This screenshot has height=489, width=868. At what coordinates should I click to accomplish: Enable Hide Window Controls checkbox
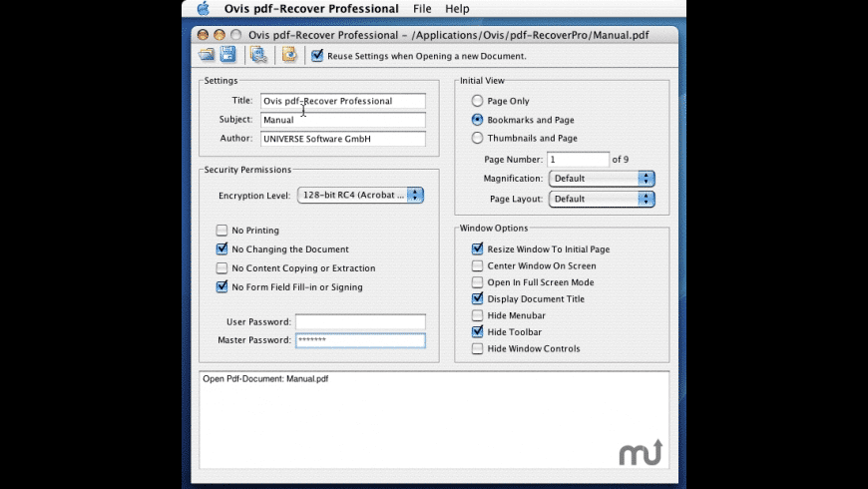(x=477, y=348)
